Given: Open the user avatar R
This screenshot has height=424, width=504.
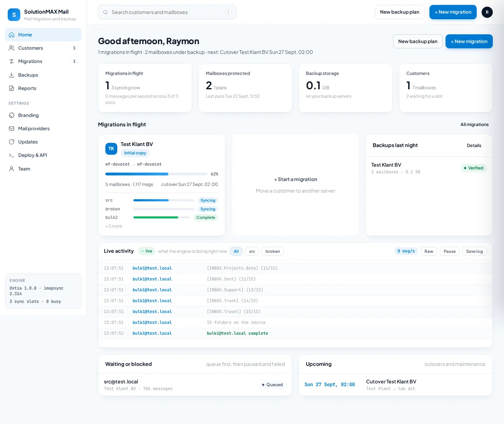Looking at the screenshot, I should pyautogui.click(x=487, y=12).
